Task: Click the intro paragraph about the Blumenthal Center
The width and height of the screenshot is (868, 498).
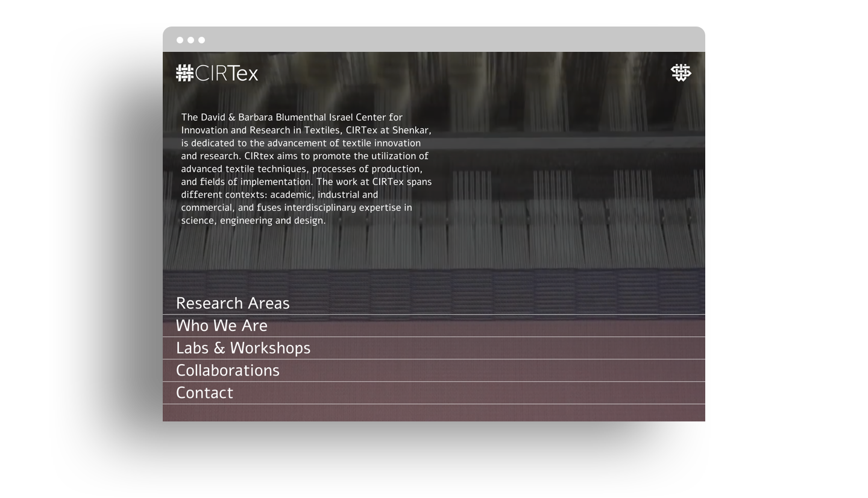Action: coord(306,169)
